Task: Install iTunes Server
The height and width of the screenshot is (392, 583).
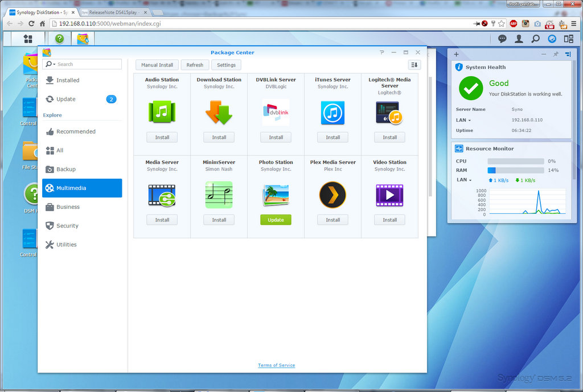Action: click(332, 138)
